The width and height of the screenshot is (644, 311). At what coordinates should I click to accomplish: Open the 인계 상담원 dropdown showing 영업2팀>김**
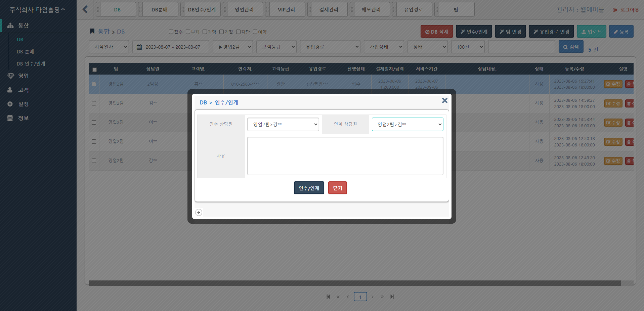point(407,124)
